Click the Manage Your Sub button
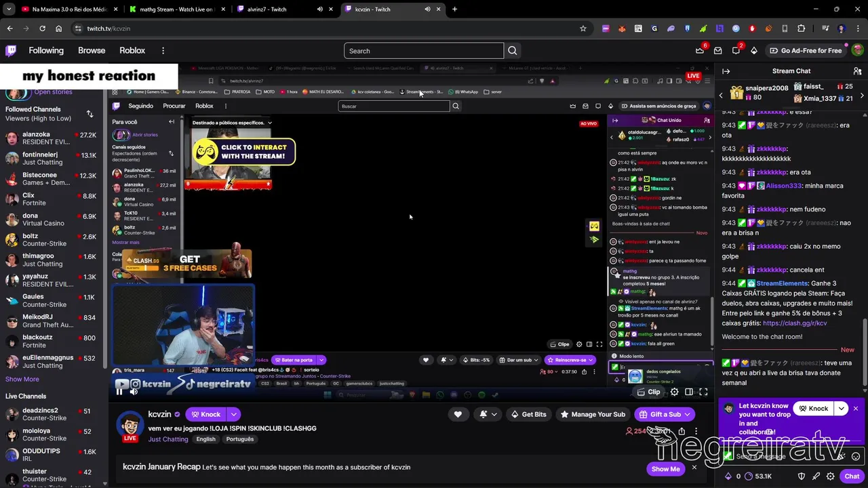This screenshot has height=488, width=868. pyautogui.click(x=591, y=414)
